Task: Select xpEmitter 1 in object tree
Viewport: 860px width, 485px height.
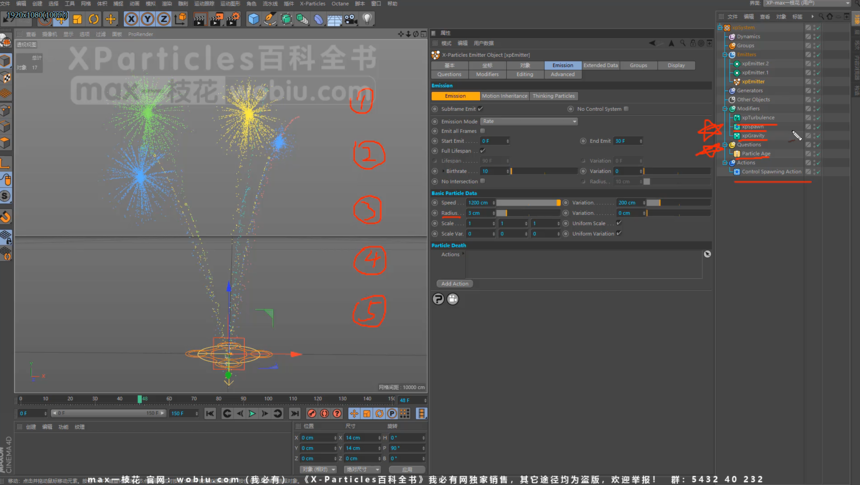Action: (755, 72)
